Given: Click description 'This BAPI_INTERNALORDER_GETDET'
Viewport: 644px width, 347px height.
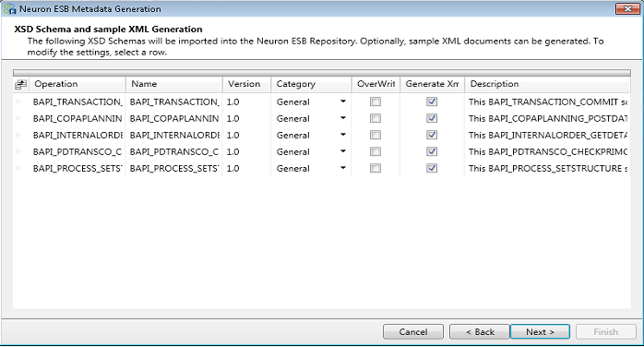Looking at the screenshot, I should 548,135.
